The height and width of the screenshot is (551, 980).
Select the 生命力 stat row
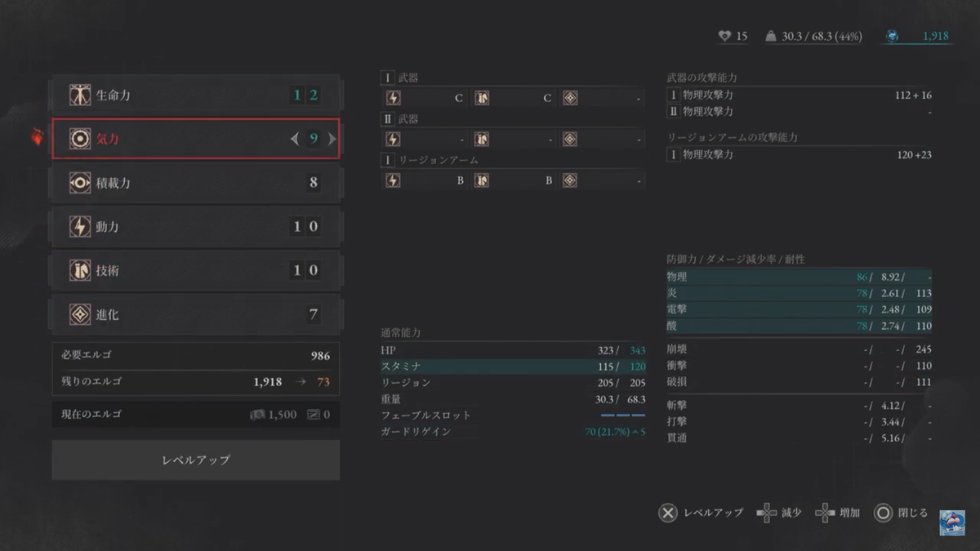[196, 96]
